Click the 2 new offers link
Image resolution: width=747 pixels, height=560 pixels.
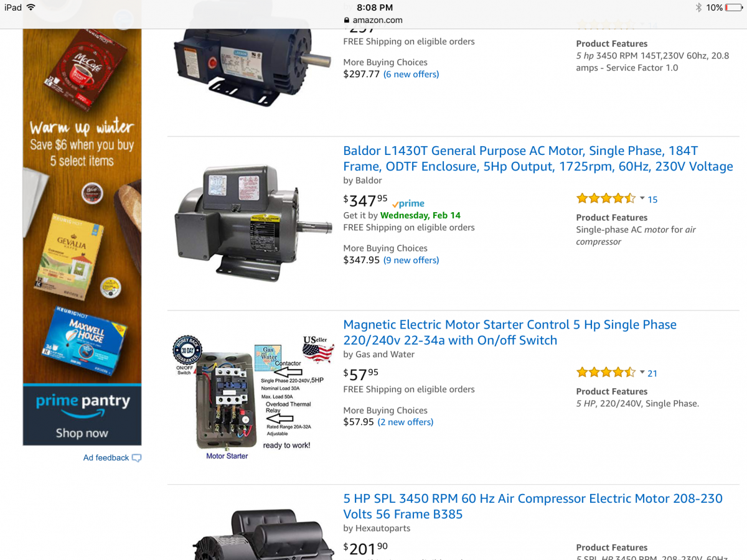[x=405, y=422]
